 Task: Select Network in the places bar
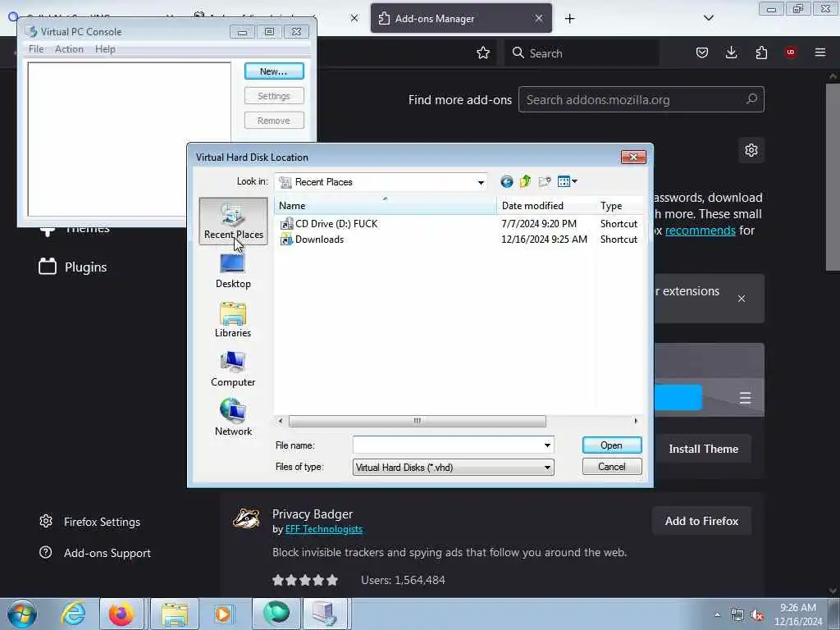233,418
